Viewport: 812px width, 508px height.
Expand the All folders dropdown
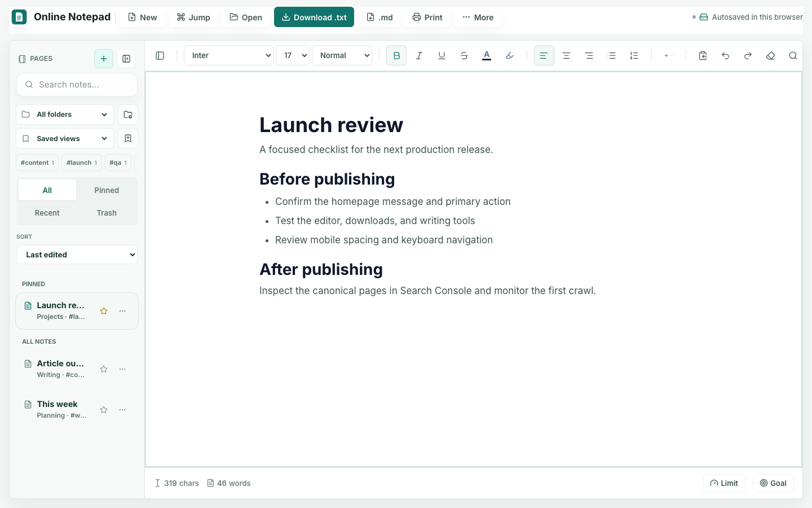pos(65,115)
